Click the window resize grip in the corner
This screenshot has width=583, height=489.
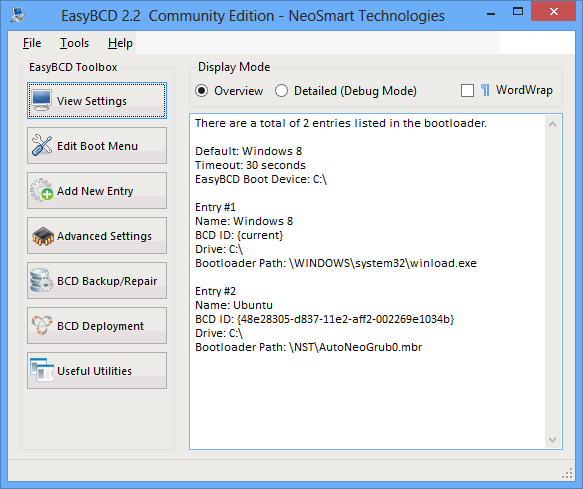coord(567,473)
